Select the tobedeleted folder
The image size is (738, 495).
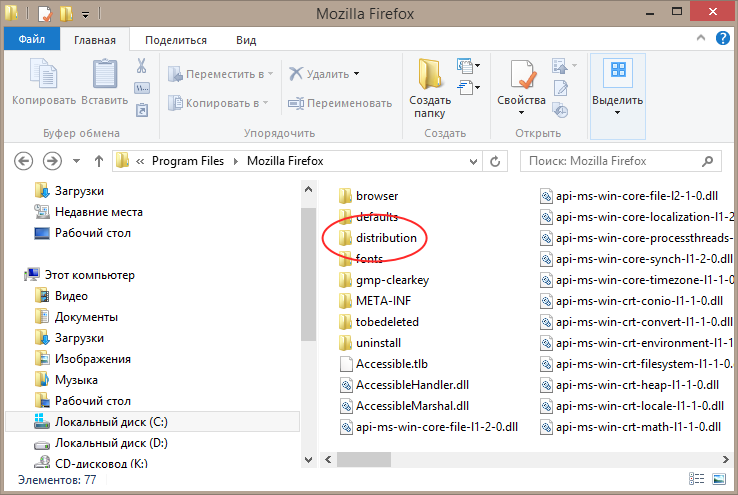point(379,322)
